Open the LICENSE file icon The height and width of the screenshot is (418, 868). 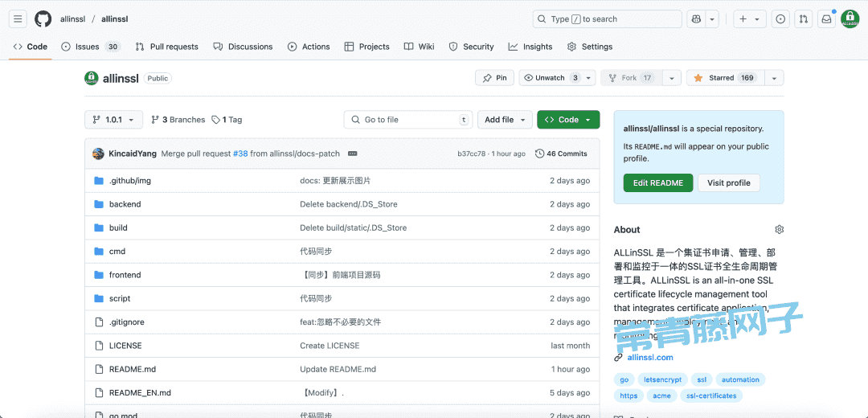tap(99, 346)
